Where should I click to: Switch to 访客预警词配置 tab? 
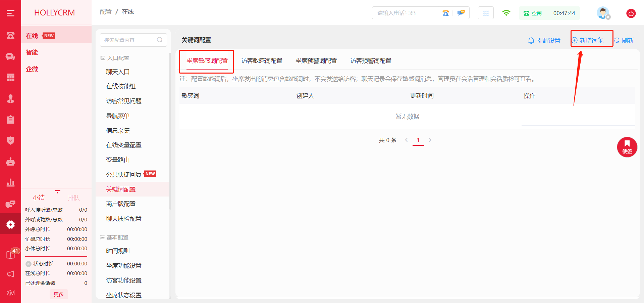point(371,61)
